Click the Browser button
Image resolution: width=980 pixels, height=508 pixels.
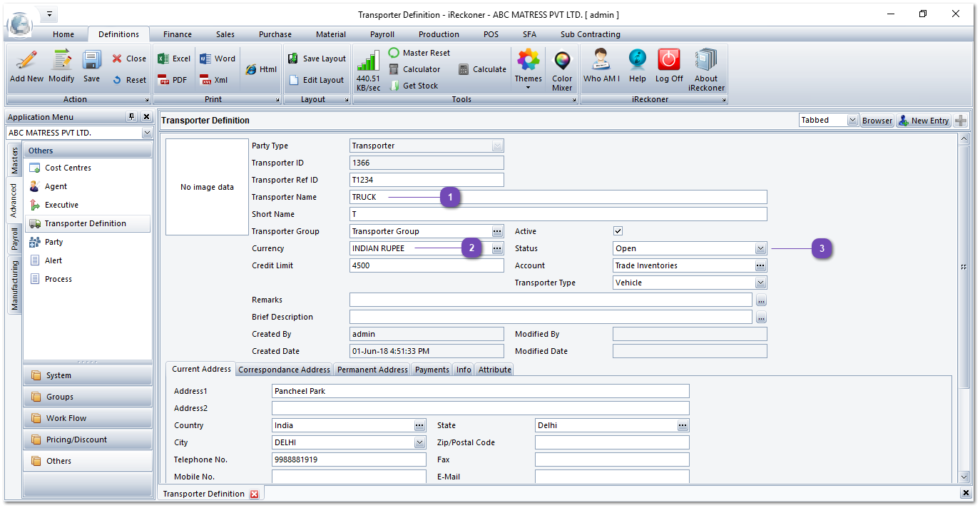click(877, 121)
